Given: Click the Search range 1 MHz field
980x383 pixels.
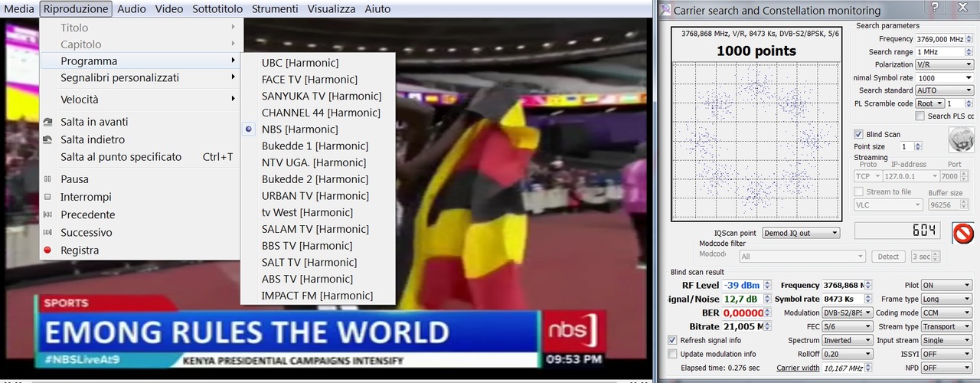Looking at the screenshot, I should click(944, 52).
